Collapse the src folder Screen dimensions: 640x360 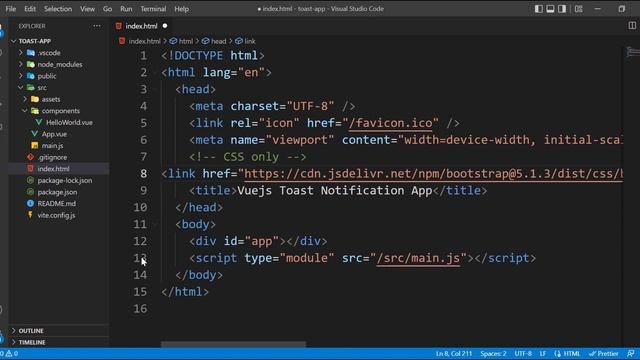42,87
